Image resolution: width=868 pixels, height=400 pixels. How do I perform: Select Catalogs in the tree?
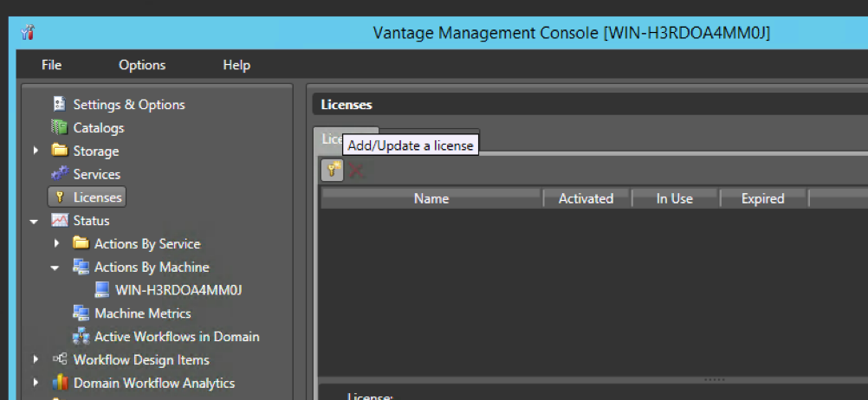(99, 128)
